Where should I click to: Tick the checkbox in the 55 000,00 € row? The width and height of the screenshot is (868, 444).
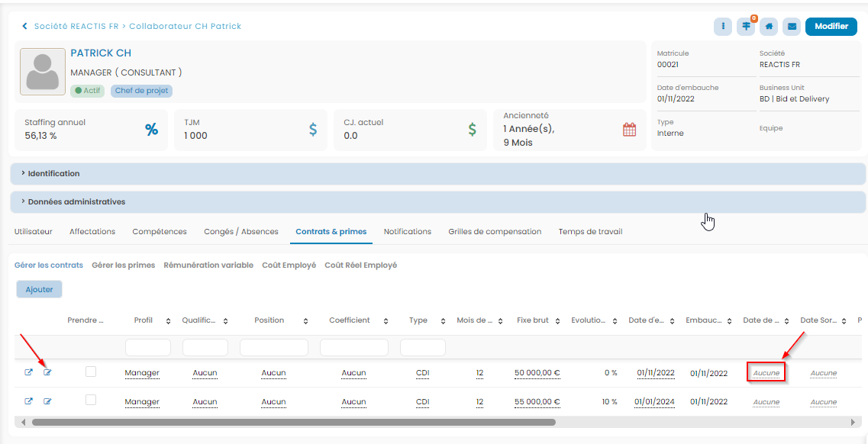(x=91, y=400)
